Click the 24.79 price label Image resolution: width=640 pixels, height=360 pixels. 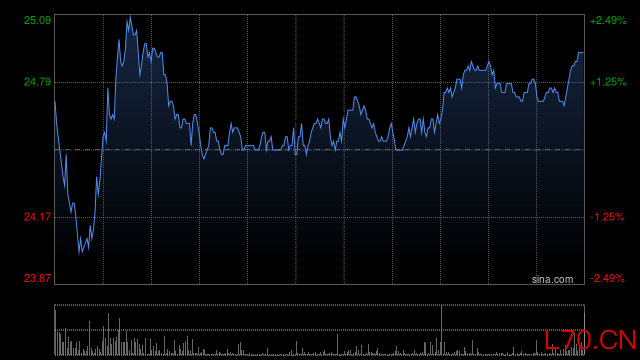[x=37, y=82]
